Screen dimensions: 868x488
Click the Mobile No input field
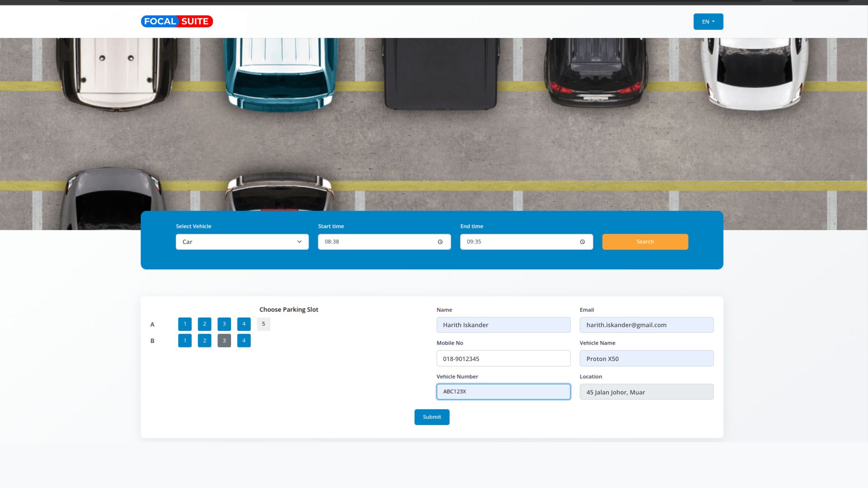coord(503,358)
